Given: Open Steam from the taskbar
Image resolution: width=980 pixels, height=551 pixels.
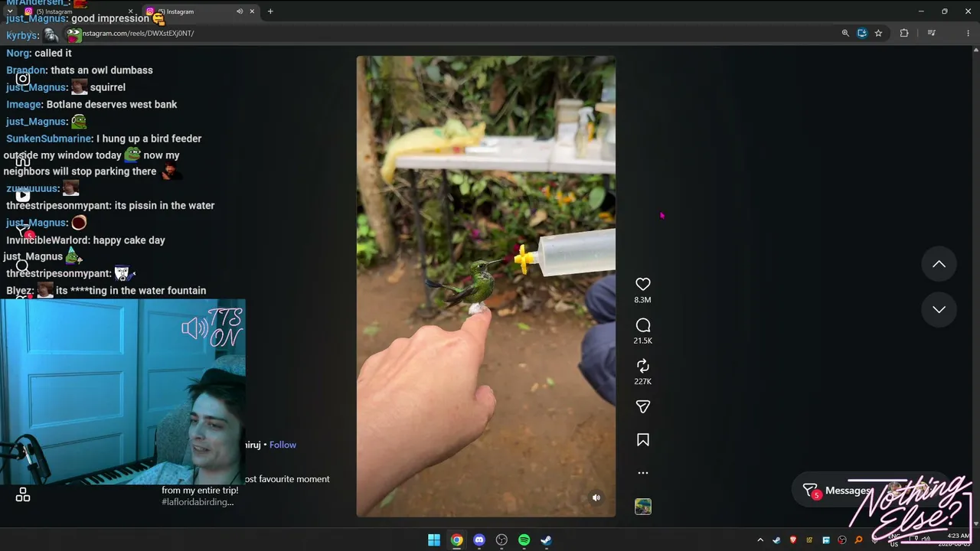Looking at the screenshot, I should click(x=546, y=540).
